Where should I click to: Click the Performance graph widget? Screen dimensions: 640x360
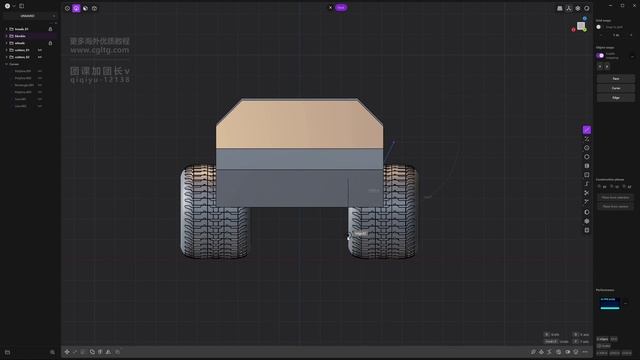(x=610, y=303)
